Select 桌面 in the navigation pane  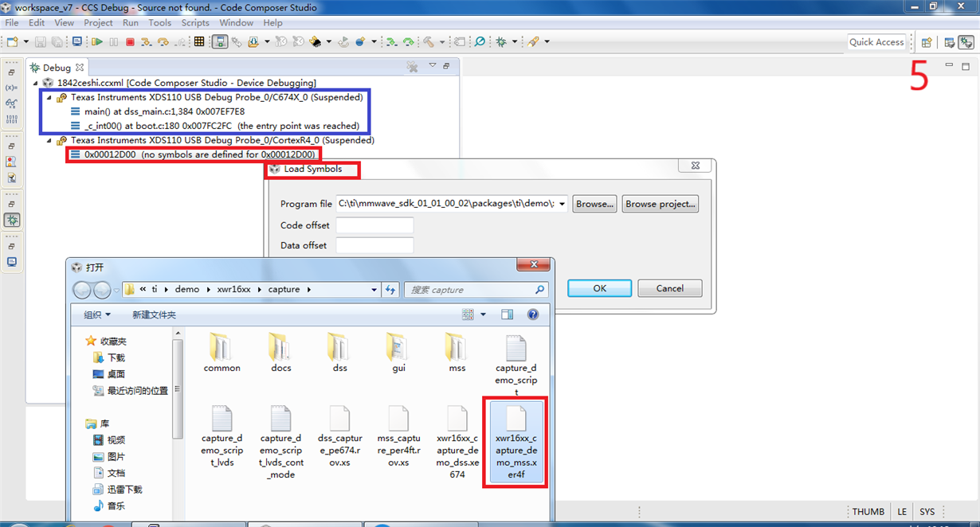click(x=116, y=374)
